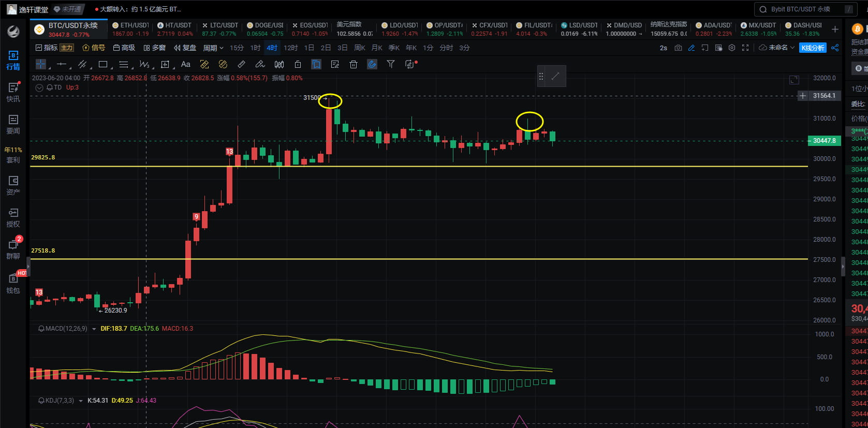Screen dimensions: 868x428
Task: Open the 行情 market sidebar icon
Action: click(x=13, y=61)
